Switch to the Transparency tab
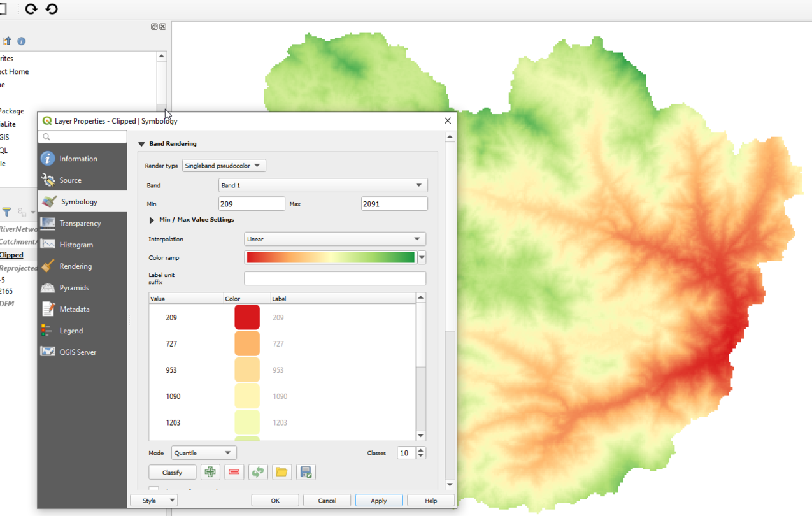Image resolution: width=812 pixels, height=516 pixels. 80,224
